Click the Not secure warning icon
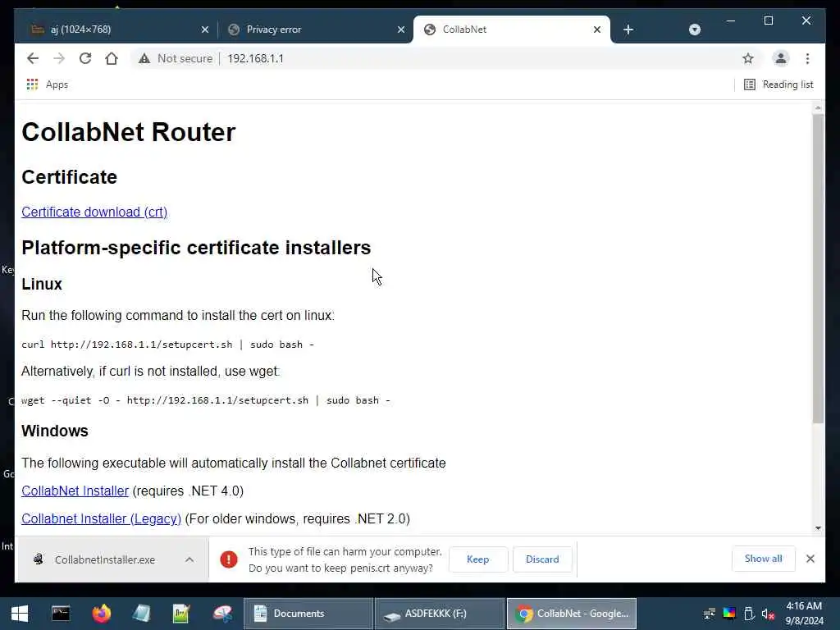Screen dimensions: 840x630 pyautogui.click(x=144, y=58)
